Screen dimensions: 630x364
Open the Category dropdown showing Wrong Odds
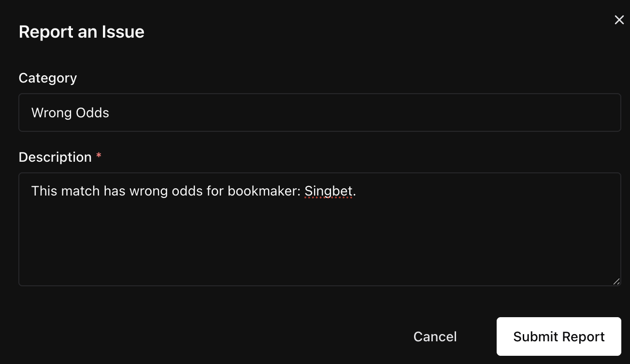pos(319,112)
